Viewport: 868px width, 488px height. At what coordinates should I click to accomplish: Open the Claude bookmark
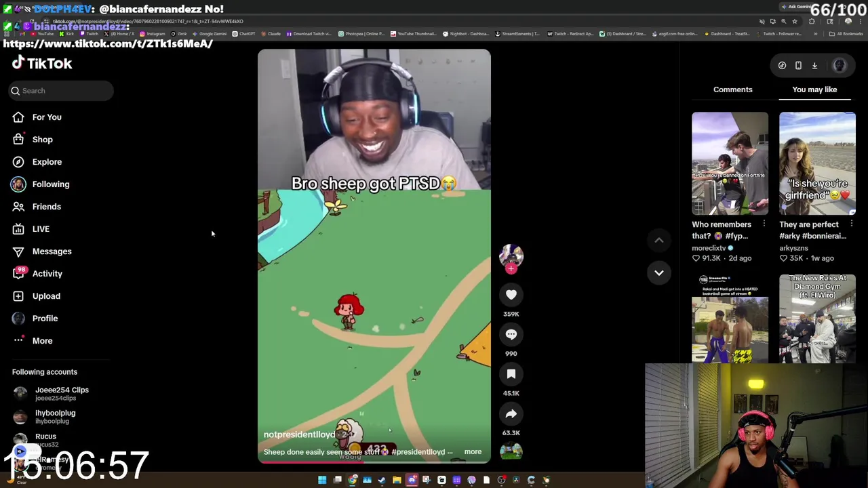[271, 34]
